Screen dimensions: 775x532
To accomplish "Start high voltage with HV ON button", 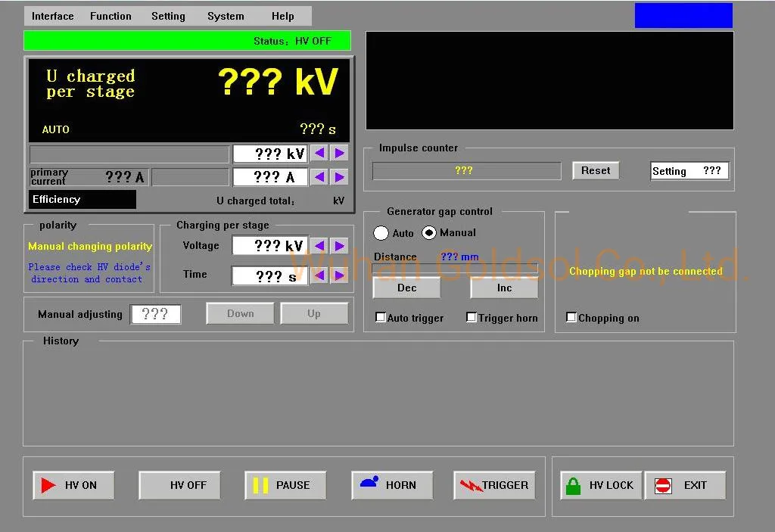I will (x=73, y=485).
